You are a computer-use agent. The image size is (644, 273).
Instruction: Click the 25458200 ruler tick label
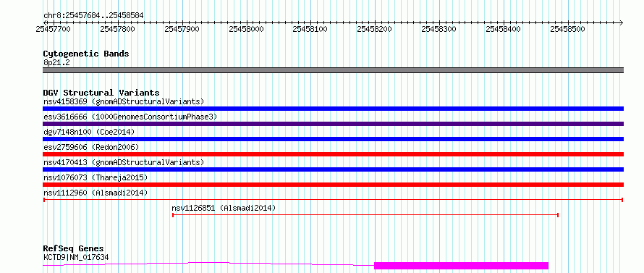tap(375, 29)
